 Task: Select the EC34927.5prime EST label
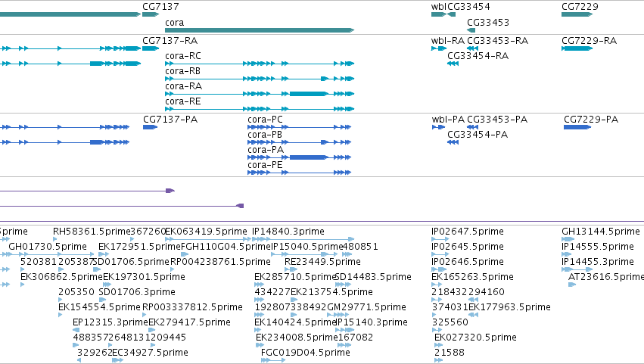(150, 353)
